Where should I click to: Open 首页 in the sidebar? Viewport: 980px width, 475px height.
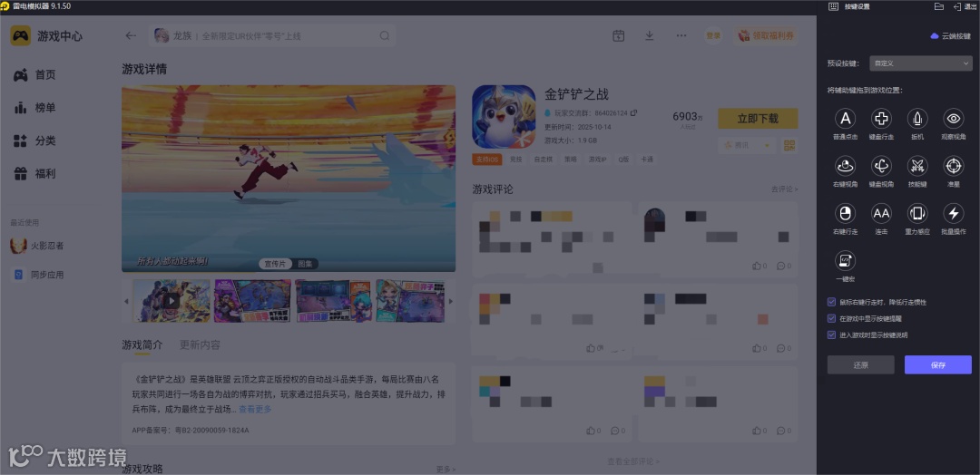tap(34, 75)
